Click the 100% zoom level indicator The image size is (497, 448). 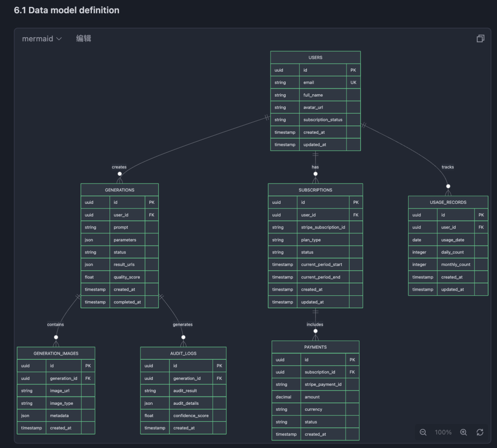coord(443,432)
